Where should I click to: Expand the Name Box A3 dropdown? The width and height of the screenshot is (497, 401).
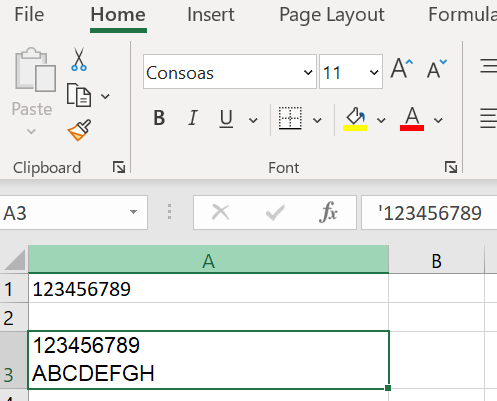tap(133, 212)
